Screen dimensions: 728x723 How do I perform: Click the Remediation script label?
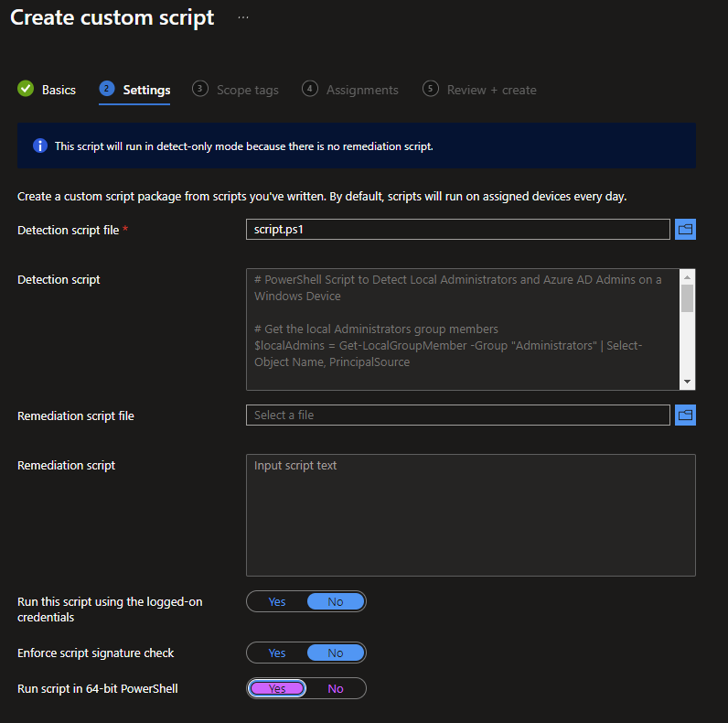tap(66, 465)
